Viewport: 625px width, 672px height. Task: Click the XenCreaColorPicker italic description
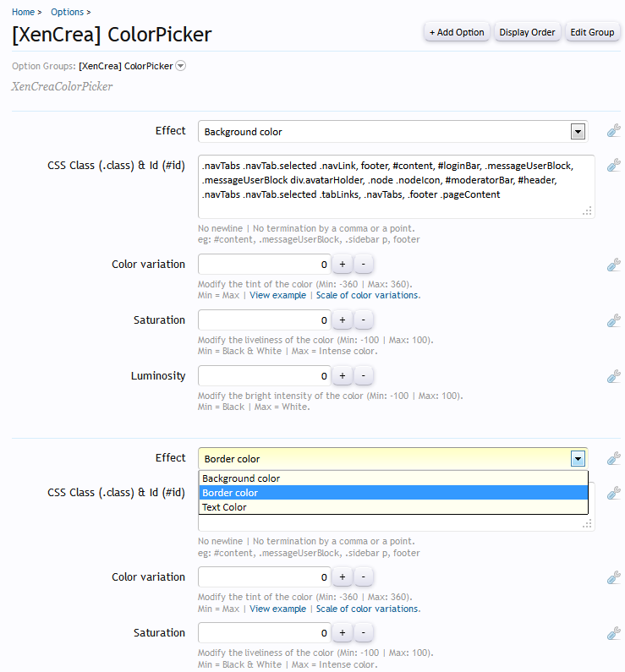pyautogui.click(x=62, y=86)
